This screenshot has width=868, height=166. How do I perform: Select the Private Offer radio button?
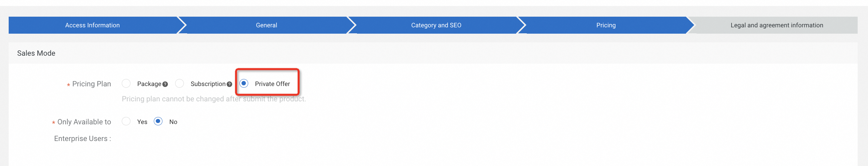pyautogui.click(x=244, y=83)
